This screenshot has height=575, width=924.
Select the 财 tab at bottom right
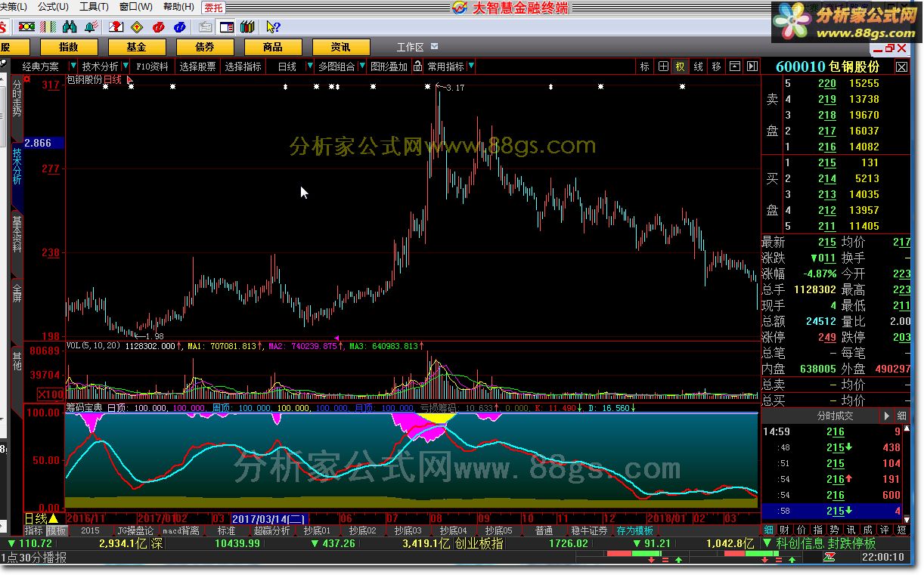(x=783, y=530)
